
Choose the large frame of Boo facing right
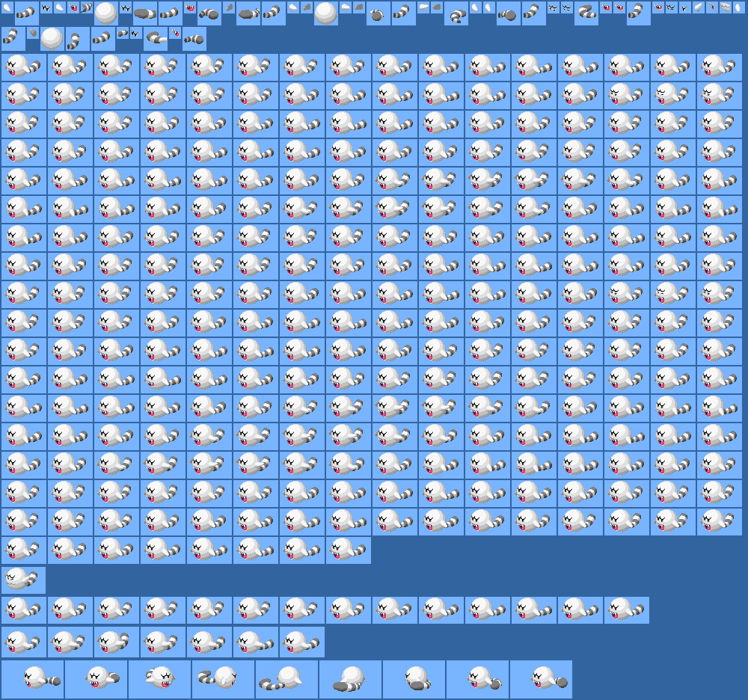(223, 680)
